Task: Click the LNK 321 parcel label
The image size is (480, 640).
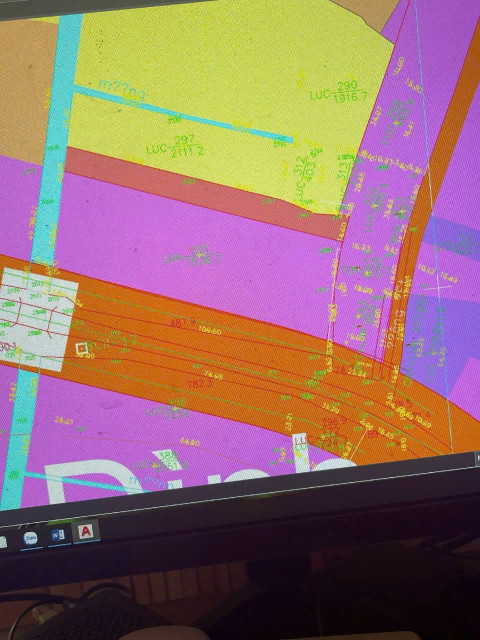Action: point(192,255)
